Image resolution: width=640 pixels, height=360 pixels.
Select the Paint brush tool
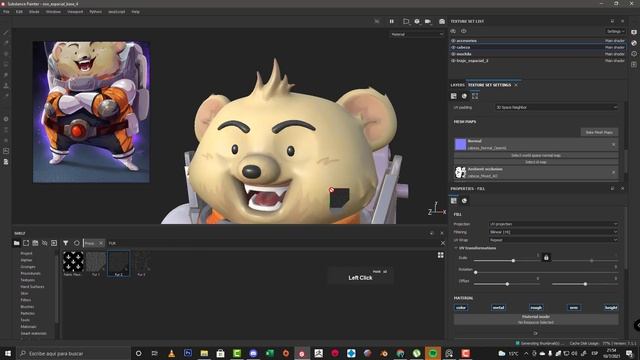[6, 32]
